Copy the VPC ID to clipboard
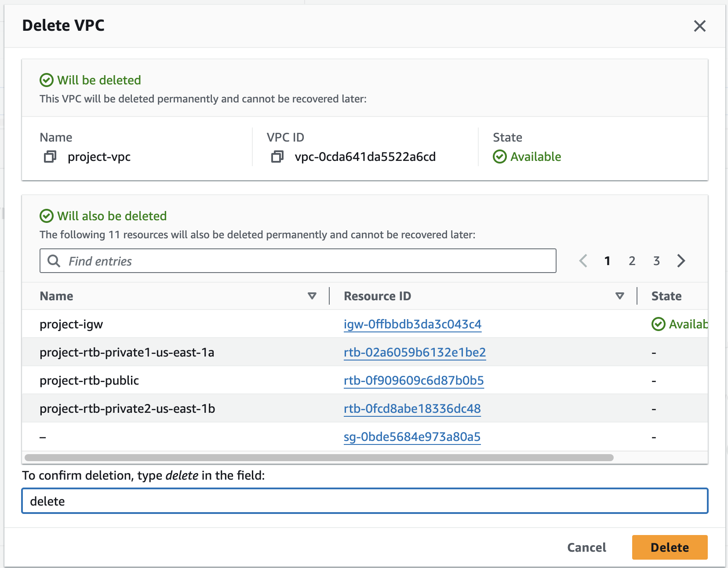This screenshot has width=728, height=568. pyautogui.click(x=277, y=157)
